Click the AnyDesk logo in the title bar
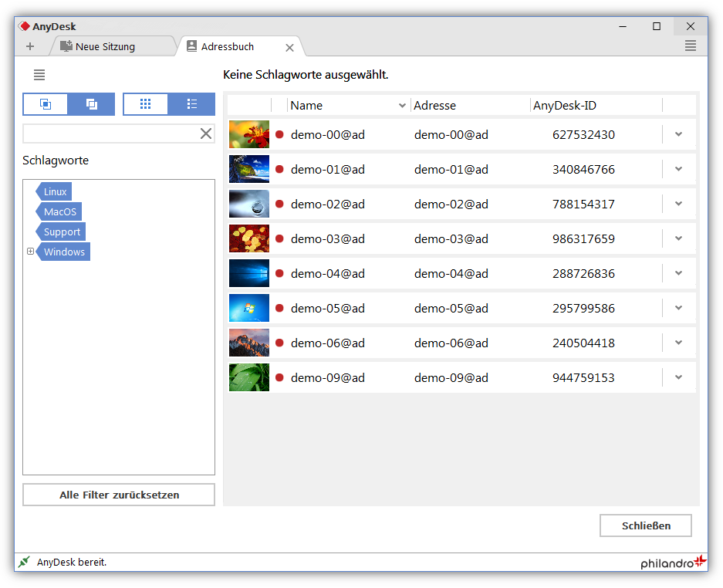The image size is (723, 588). tap(26, 25)
